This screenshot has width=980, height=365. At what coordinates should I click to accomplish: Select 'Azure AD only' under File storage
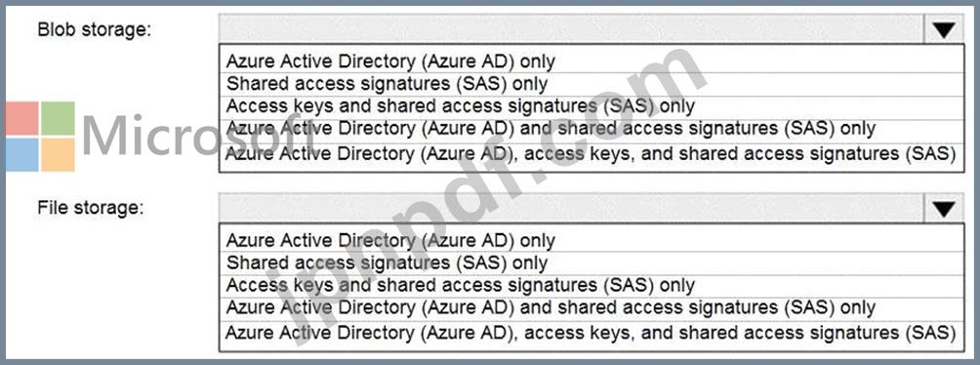click(x=592, y=241)
